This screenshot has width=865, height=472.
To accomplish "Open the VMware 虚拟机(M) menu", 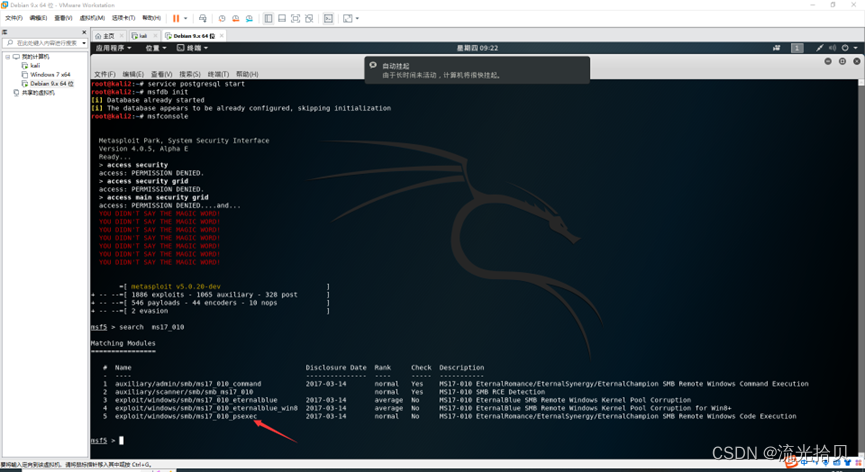I will pyautogui.click(x=92, y=18).
